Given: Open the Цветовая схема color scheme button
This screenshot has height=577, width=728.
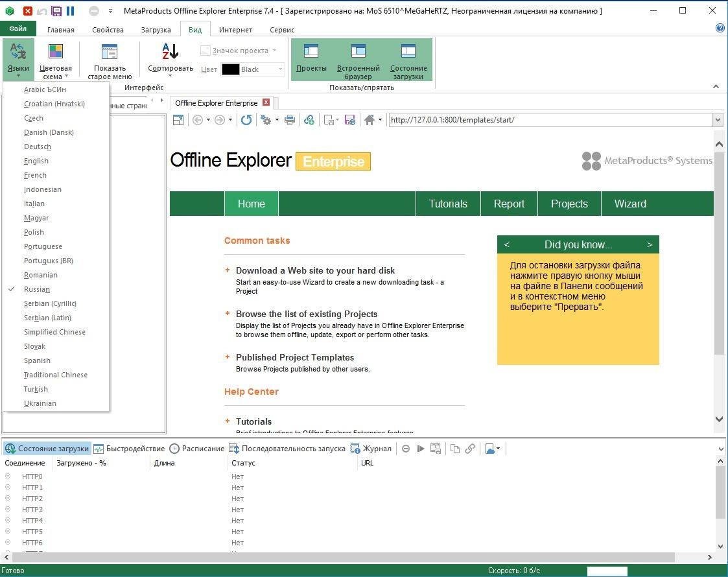Looking at the screenshot, I should 55,60.
